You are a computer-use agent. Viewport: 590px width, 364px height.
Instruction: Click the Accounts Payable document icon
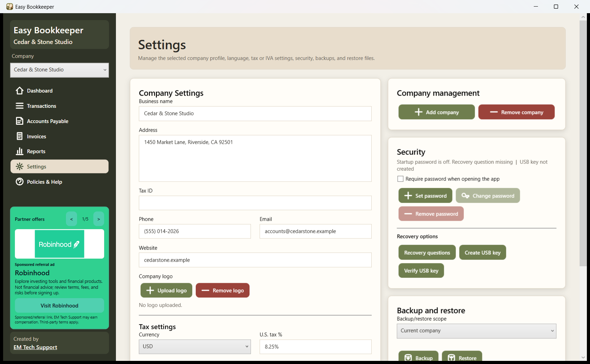pyautogui.click(x=20, y=121)
